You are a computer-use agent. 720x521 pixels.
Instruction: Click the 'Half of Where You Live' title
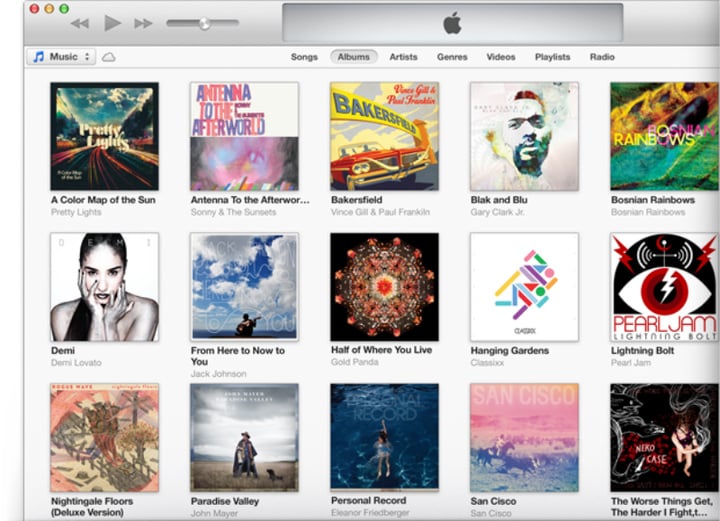382,349
